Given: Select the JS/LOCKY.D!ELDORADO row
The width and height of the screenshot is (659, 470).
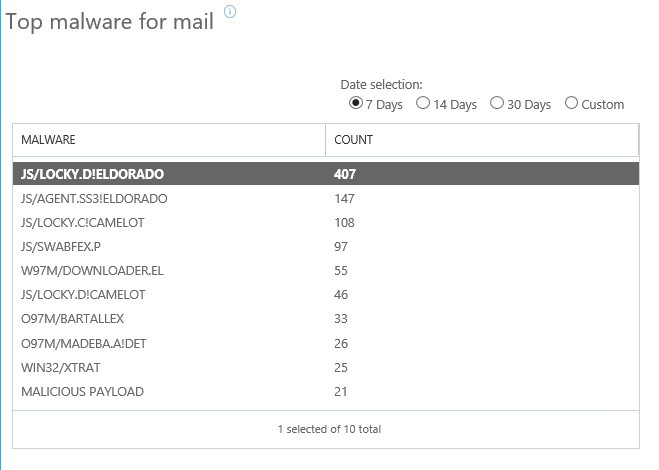Looking at the screenshot, I should pyautogui.click(x=326, y=174).
